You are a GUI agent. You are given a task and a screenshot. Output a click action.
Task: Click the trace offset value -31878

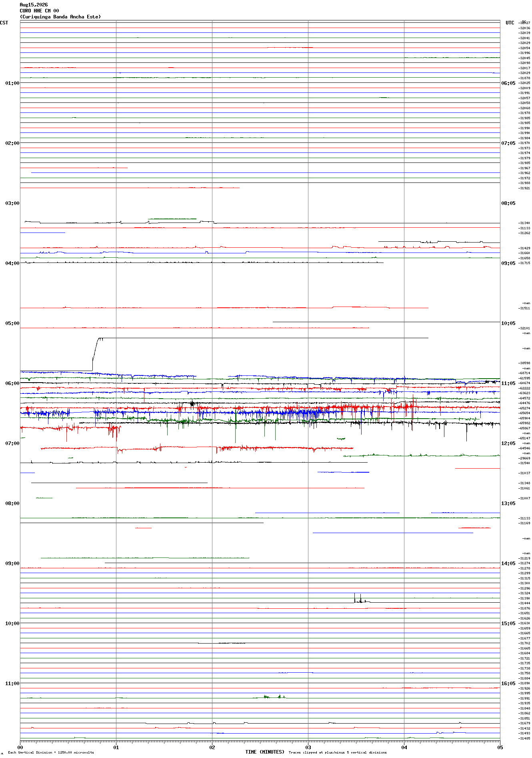pyautogui.click(x=524, y=78)
